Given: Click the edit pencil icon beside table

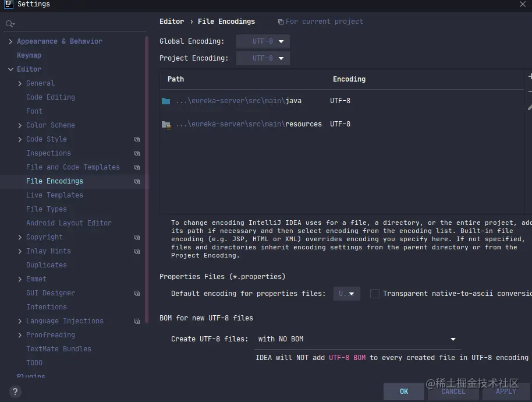Looking at the screenshot, I should click(530, 107).
